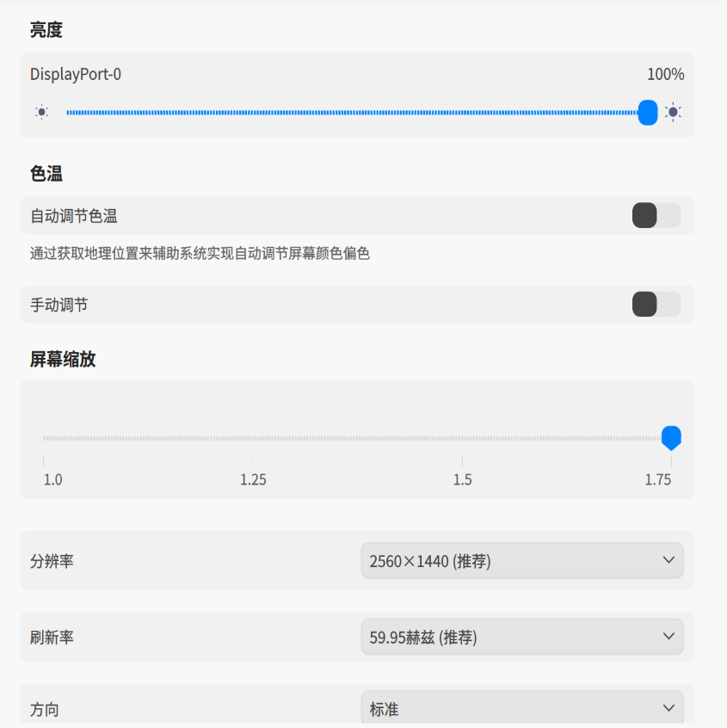The width and height of the screenshot is (727, 728).
Task: Click the 通过获取地理位置 description text
Action: (200, 254)
